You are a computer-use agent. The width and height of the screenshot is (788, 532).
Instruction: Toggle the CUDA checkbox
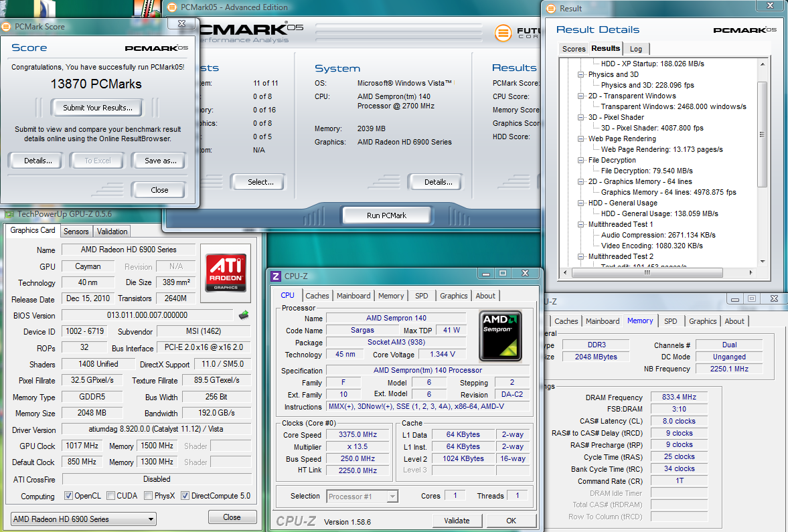(111, 496)
